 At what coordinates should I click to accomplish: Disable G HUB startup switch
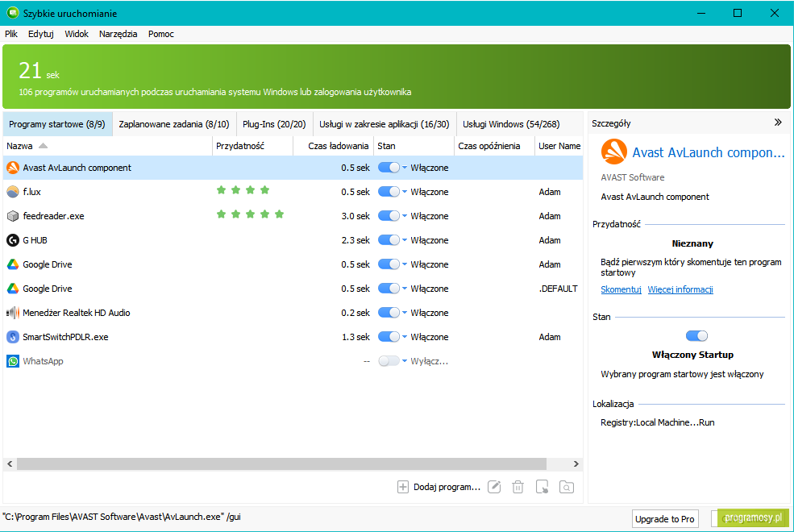tap(389, 240)
